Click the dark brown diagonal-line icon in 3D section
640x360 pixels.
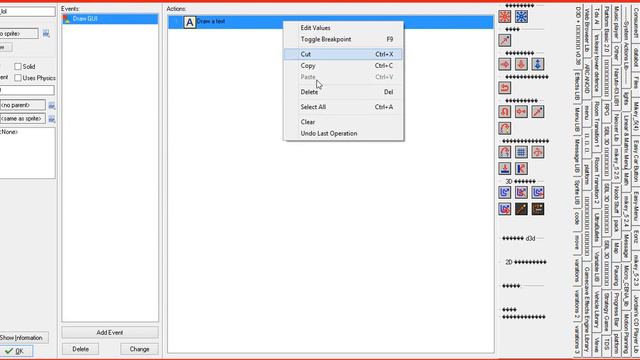[521, 209]
